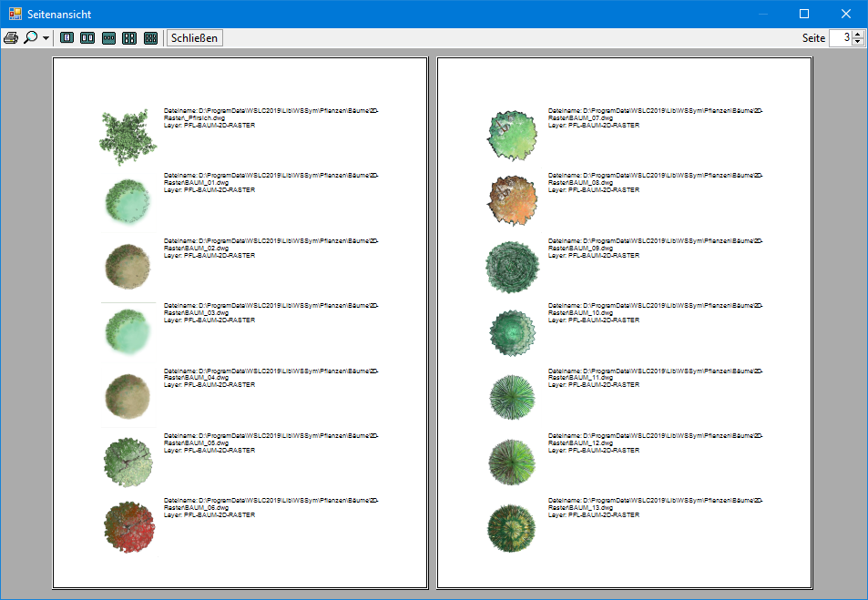
Task: Click the BAUM_11 spiky palm image
Action: [x=512, y=397]
